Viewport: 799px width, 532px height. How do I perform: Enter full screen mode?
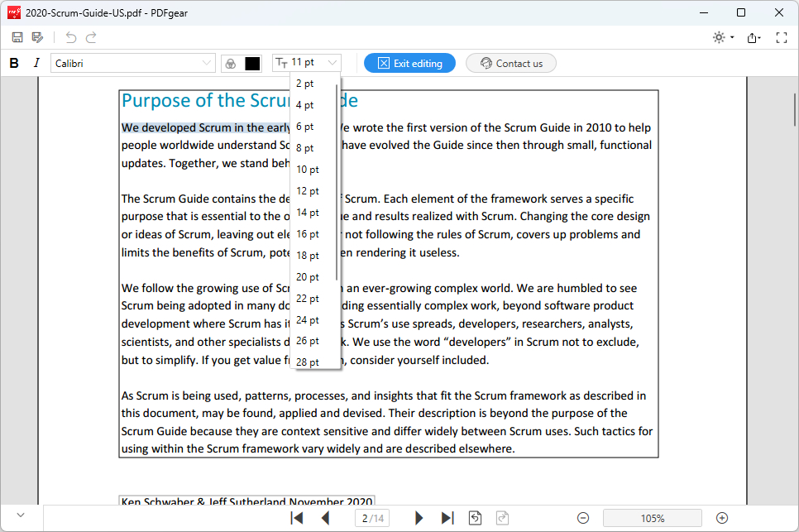[x=781, y=37]
